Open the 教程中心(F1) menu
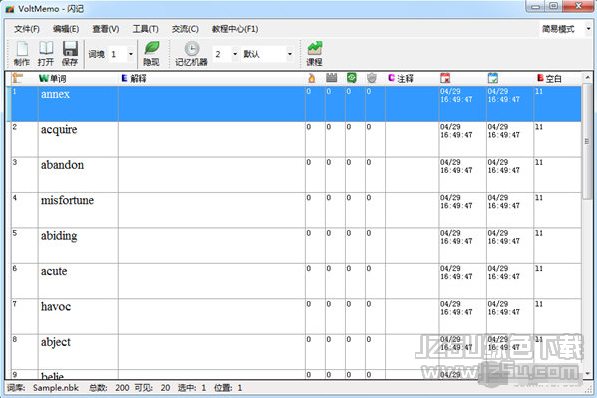 click(x=235, y=29)
